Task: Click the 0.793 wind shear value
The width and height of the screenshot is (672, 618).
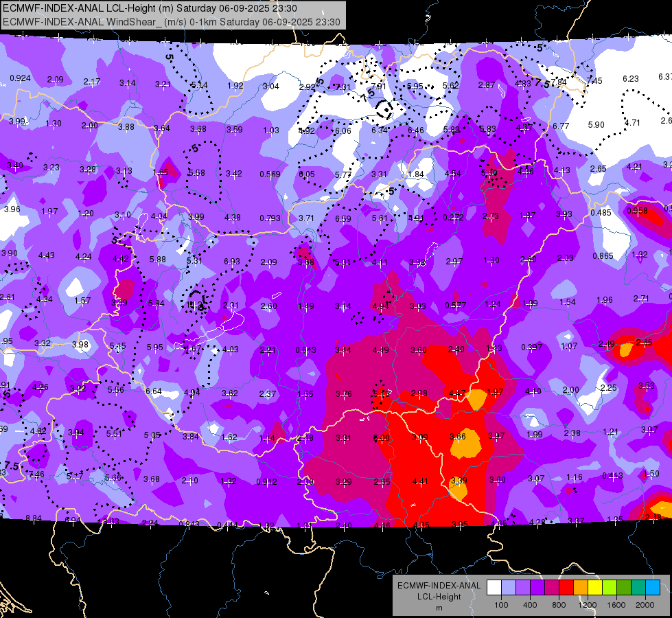Action: [270, 218]
